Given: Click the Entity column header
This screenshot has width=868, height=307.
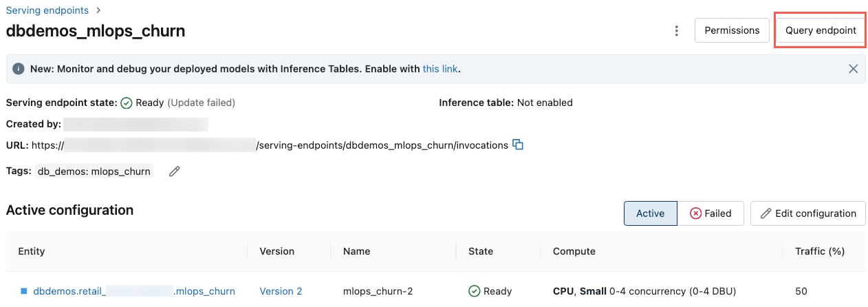Looking at the screenshot, I should pyautogui.click(x=32, y=251).
